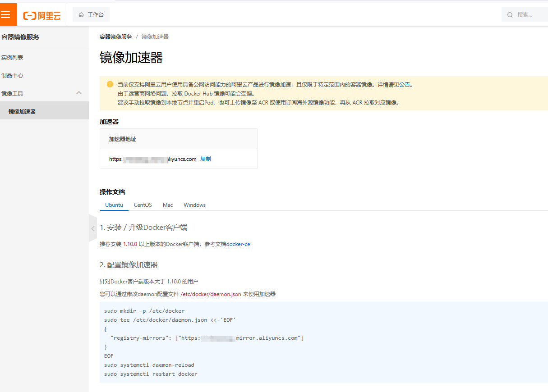This screenshot has height=392, width=548.
Task: Open the docker-ce documentation link
Action: click(x=238, y=244)
